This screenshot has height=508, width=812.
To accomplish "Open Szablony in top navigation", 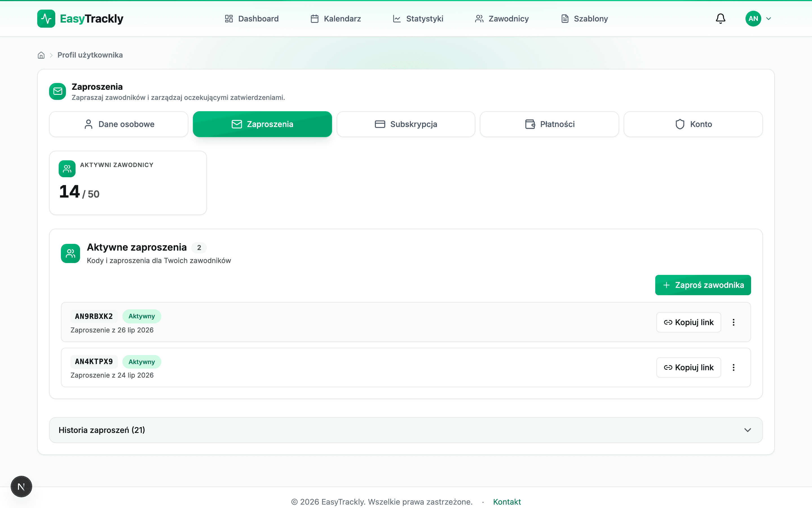I will (584, 18).
